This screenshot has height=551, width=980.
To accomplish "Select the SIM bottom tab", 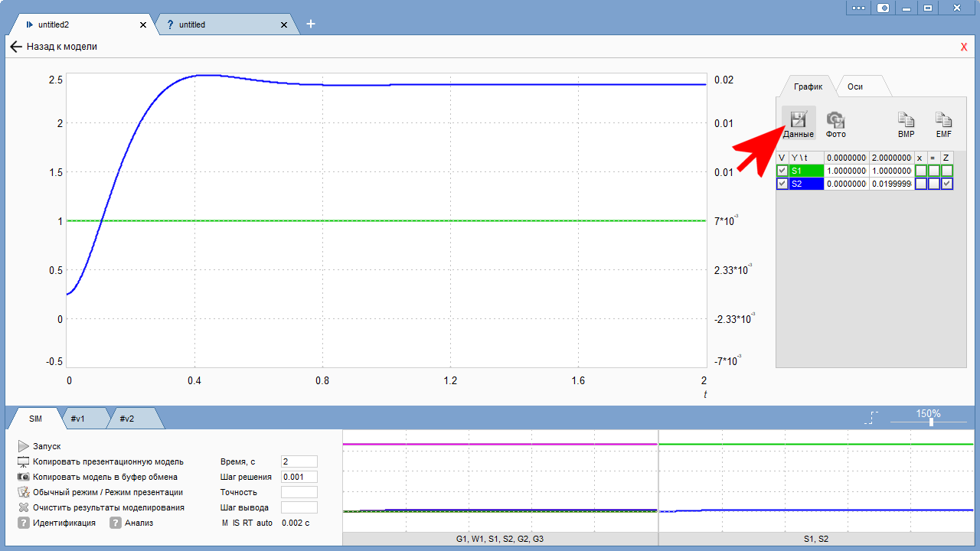I will 36,419.
